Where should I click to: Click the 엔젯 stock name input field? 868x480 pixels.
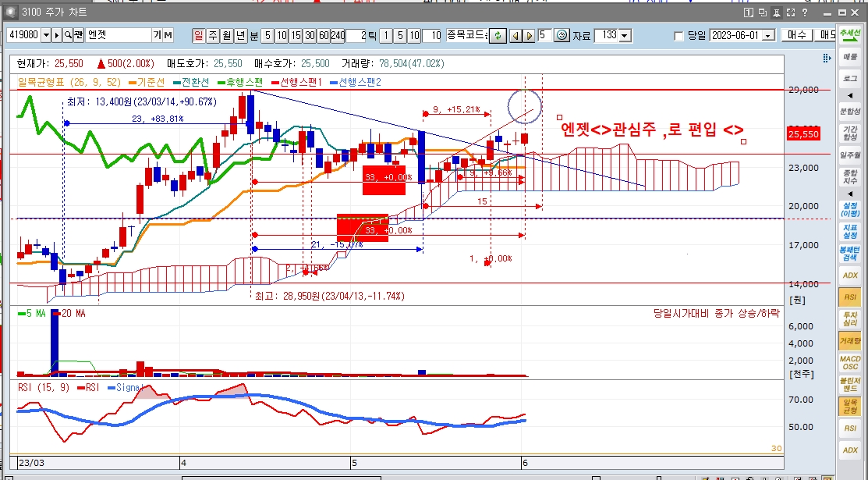pos(119,35)
